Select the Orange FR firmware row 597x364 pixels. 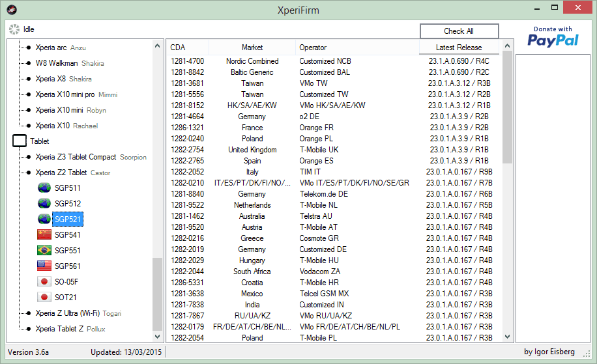(x=334, y=128)
